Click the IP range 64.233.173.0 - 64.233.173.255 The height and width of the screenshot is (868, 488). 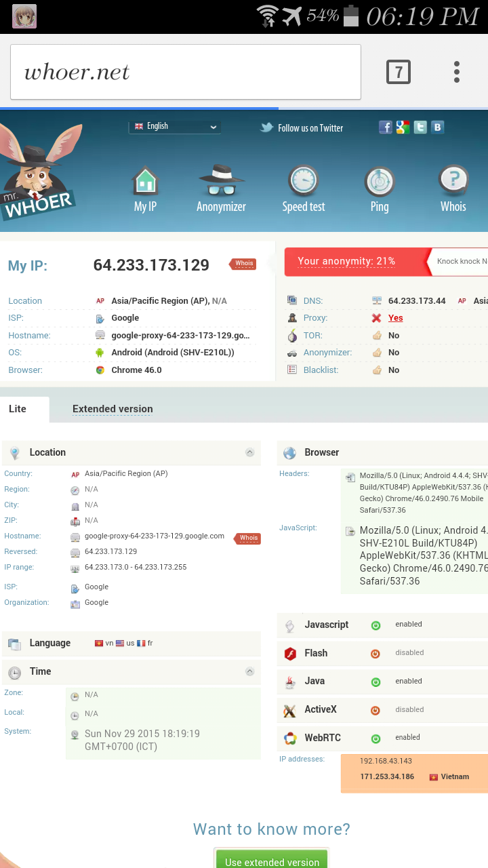click(136, 567)
